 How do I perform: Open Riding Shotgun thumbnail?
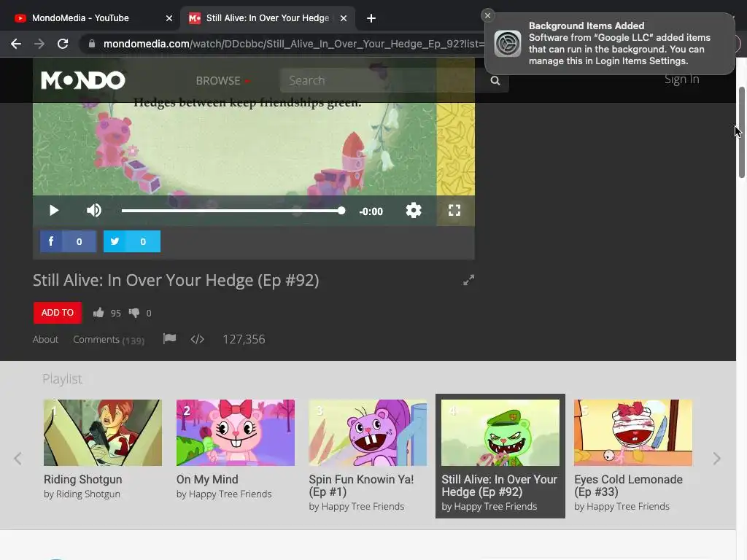point(103,432)
